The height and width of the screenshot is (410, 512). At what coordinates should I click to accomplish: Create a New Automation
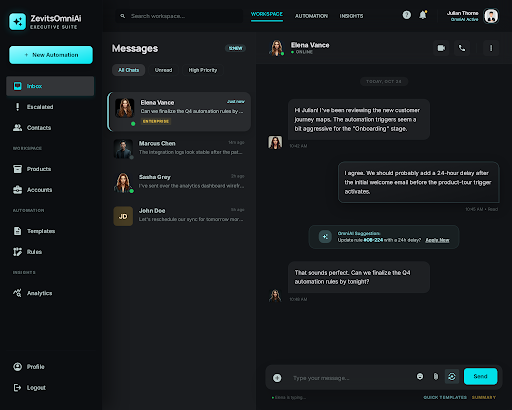tap(51, 55)
